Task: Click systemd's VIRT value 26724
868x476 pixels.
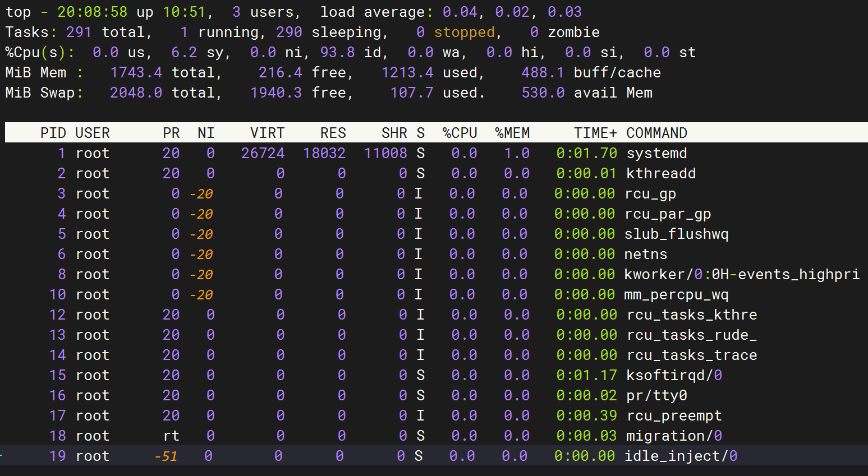Action: [x=263, y=153]
